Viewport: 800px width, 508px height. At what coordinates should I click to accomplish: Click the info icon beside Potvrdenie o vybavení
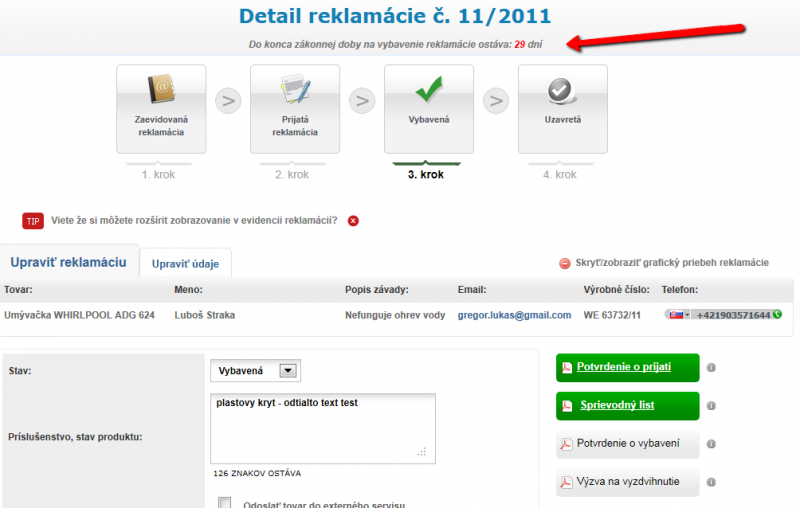point(711,444)
